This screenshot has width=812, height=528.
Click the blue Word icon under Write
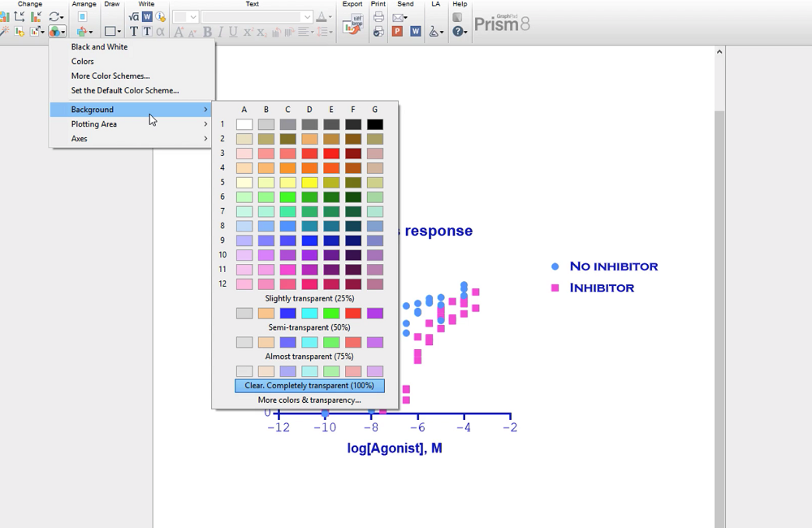[x=147, y=16]
